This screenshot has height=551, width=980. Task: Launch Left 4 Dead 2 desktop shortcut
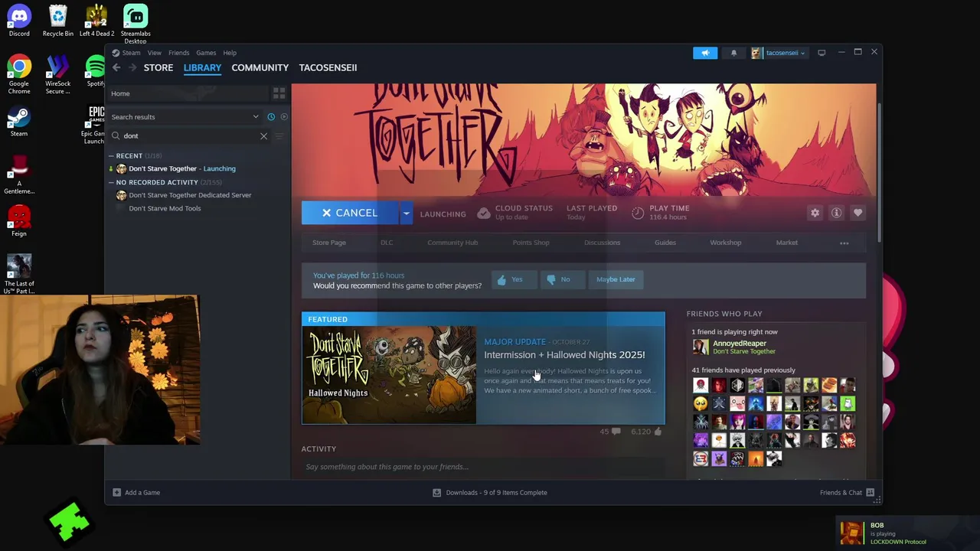click(x=96, y=21)
